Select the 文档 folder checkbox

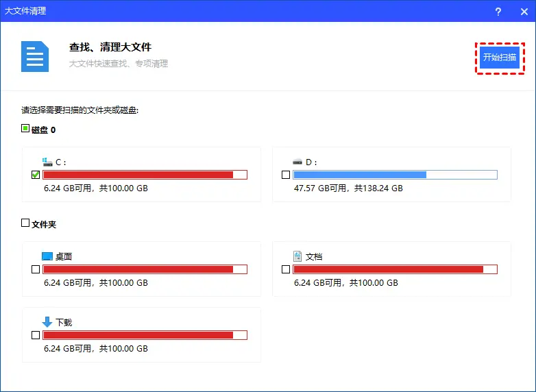pos(286,269)
